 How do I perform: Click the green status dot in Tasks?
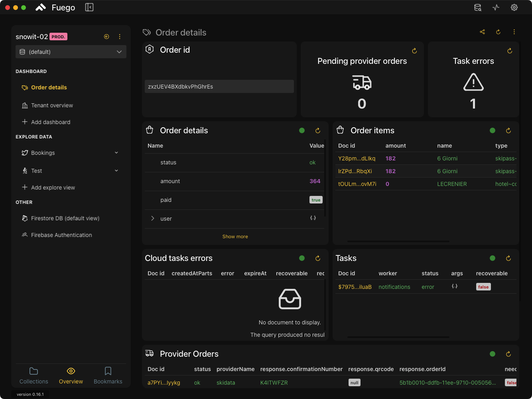[x=493, y=258]
